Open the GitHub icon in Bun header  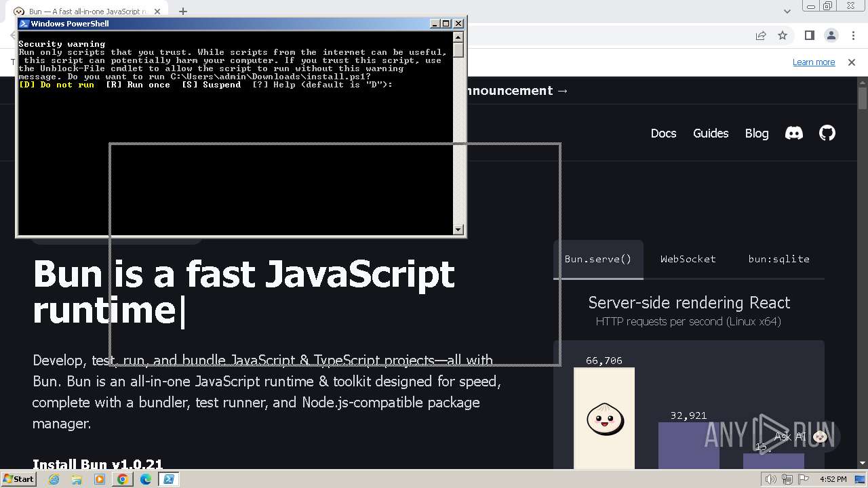click(x=827, y=133)
